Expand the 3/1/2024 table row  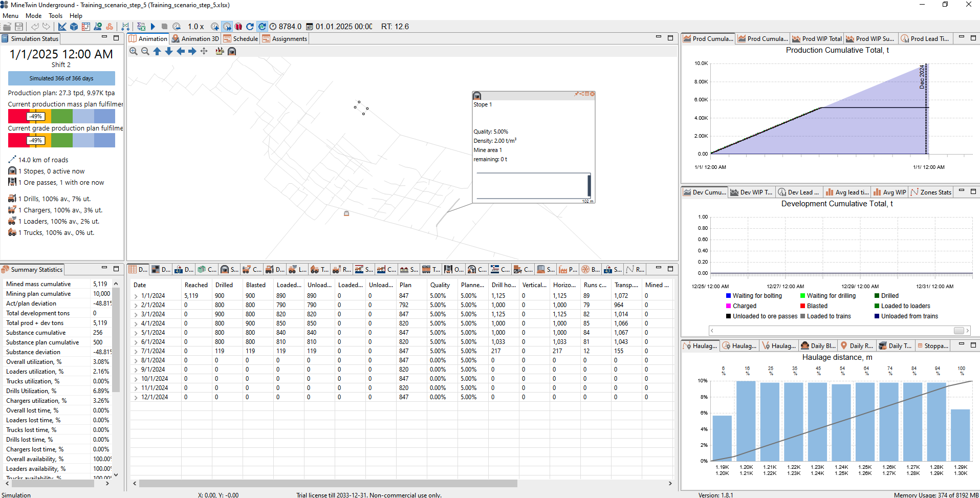136,314
